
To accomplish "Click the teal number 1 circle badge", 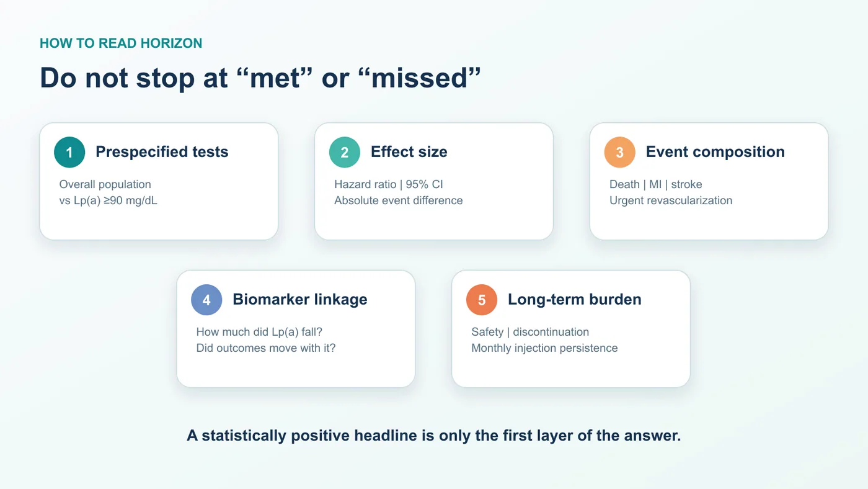I will [x=69, y=152].
